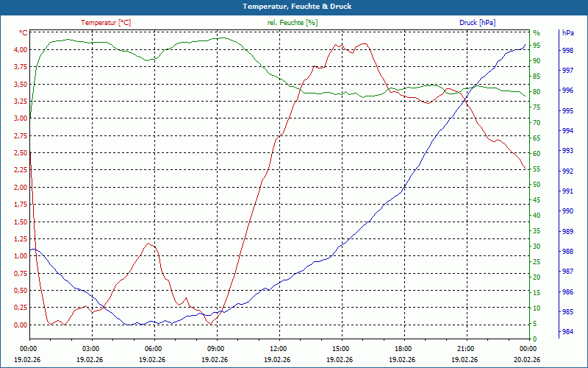Screen dimensions: 588x368
Task: Click blue pressure axis value '984'
Action: (567, 332)
